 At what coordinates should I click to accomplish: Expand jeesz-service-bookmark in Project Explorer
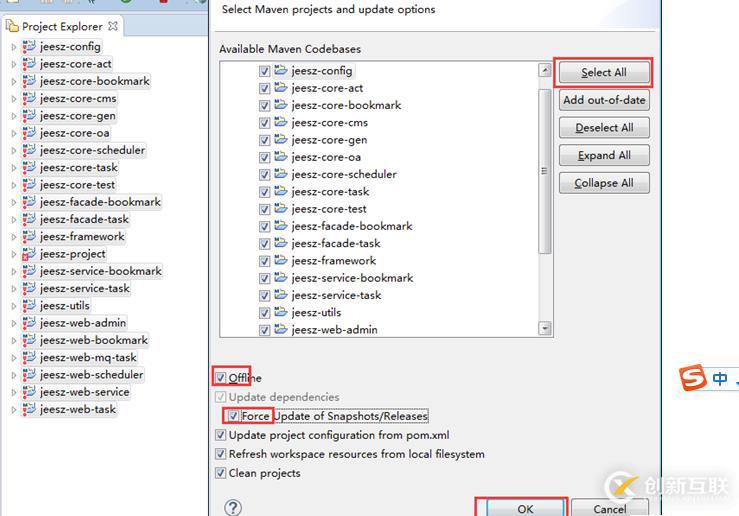coord(14,271)
